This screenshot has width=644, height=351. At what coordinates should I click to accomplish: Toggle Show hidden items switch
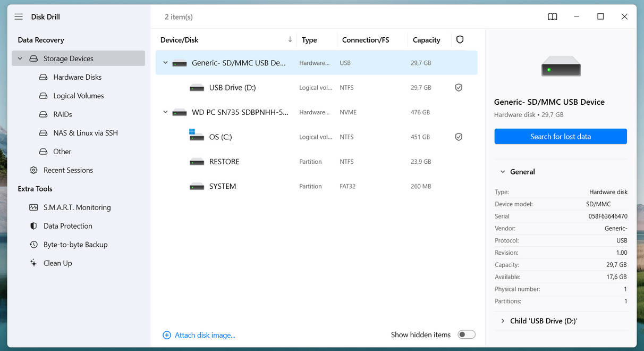coord(467,335)
